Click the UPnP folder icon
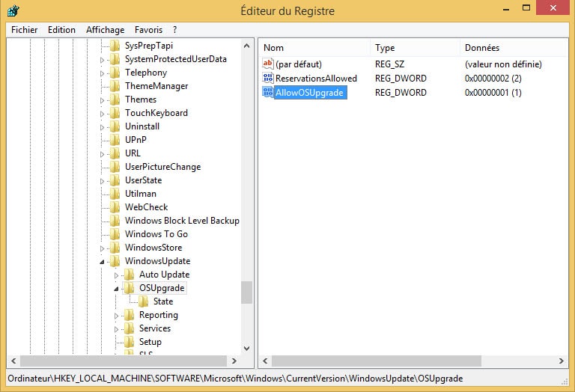Viewport: 575px width, 392px height. [115, 140]
